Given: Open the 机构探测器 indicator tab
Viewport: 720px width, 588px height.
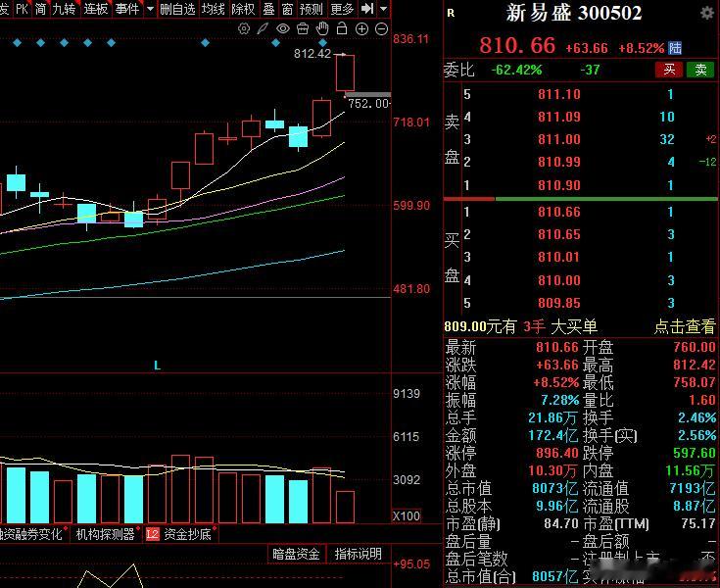Looking at the screenshot, I should [105, 534].
